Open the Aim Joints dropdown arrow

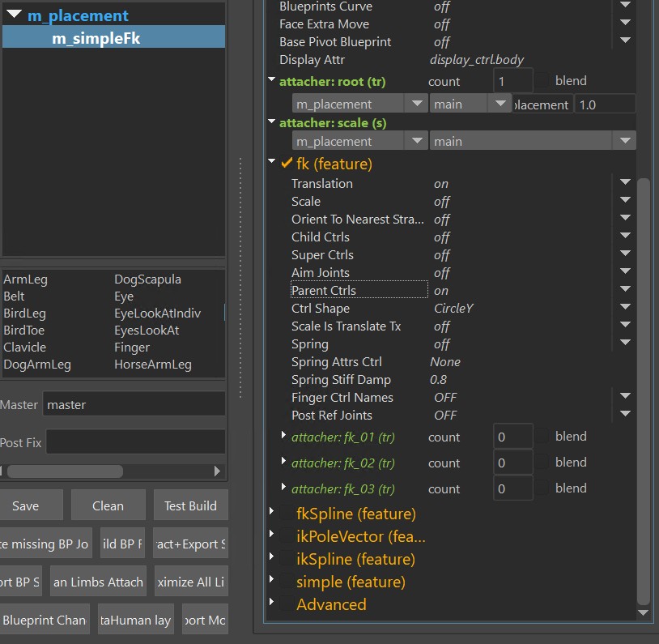[x=625, y=271]
